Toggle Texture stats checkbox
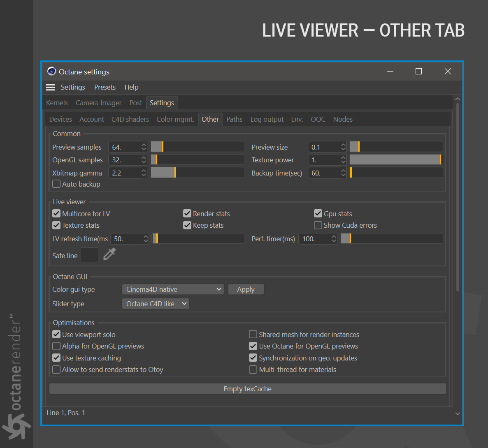Screen dimensions: 488x448 [56, 225]
